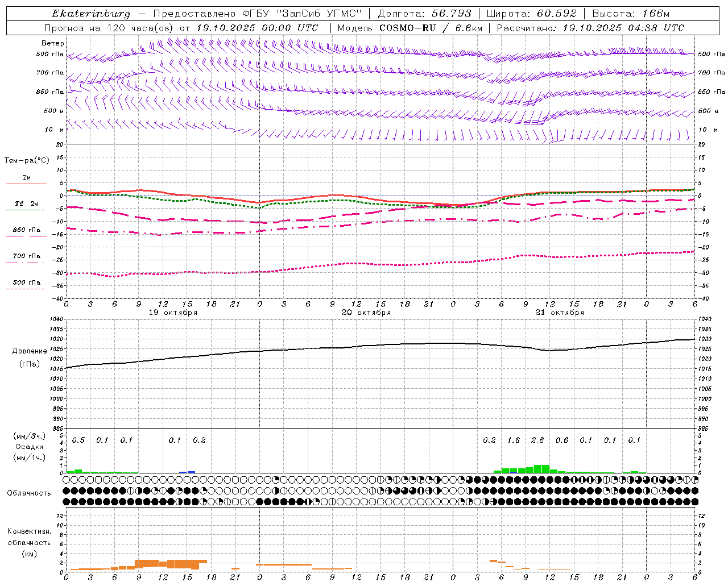Viewport: 728px width, 582px height.
Task: Select the Долгота: 56.793 value
Action: [425, 14]
